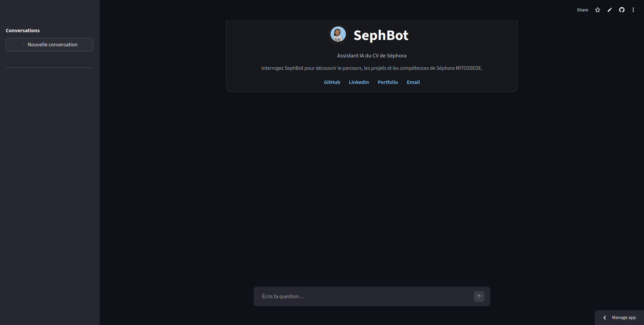644x325 pixels.
Task: Click the Email contact link
Action: pyautogui.click(x=413, y=82)
